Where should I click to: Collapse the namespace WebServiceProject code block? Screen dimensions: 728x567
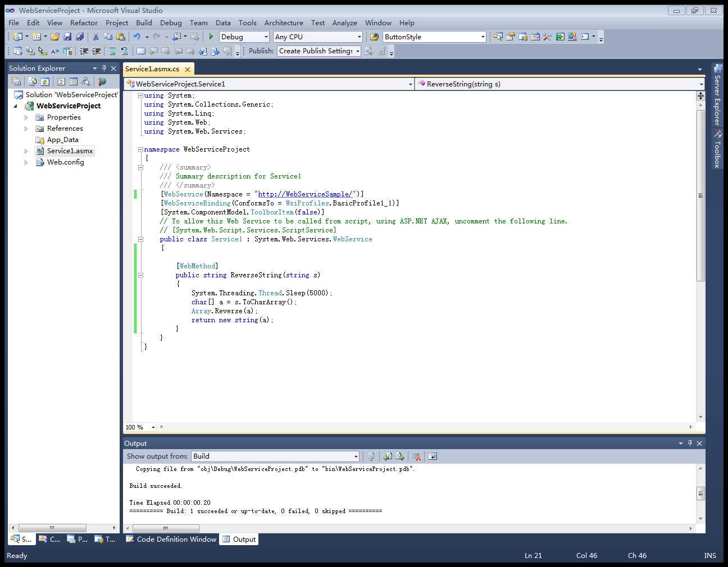[140, 149]
